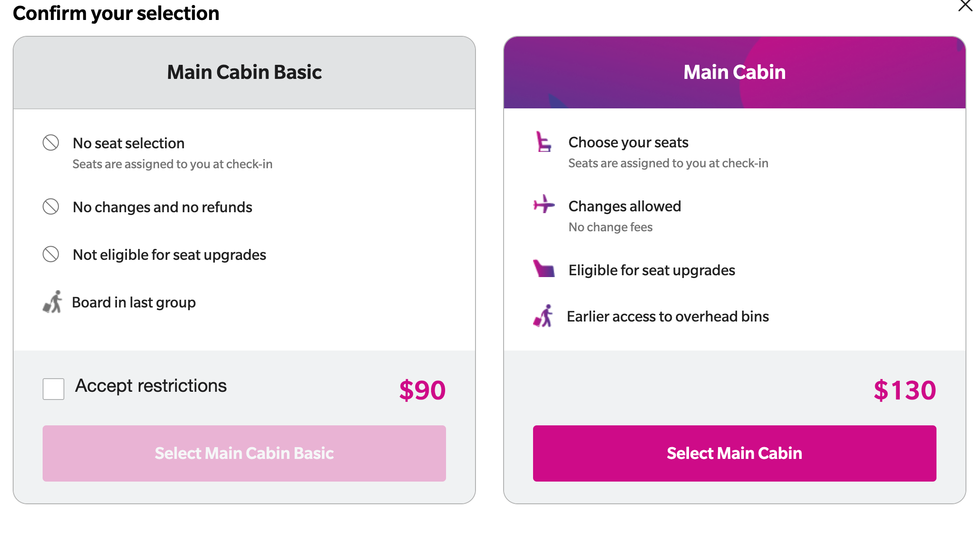Click the Board in last group text
This screenshot has width=980, height=536.
[x=134, y=302]
